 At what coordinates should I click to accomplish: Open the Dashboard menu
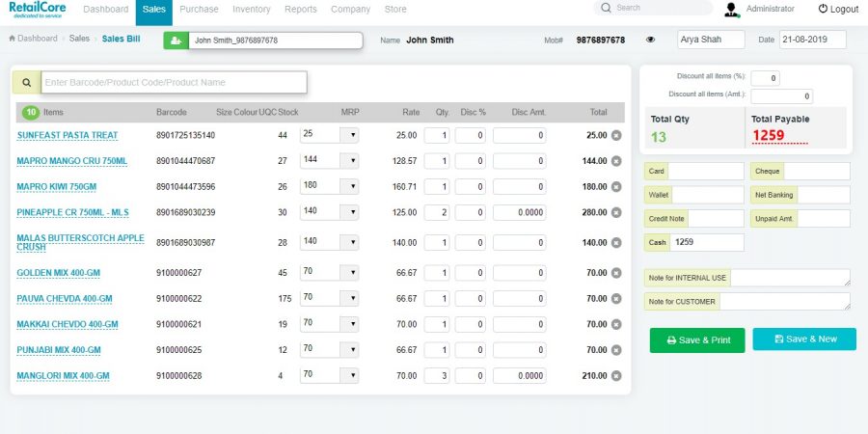(x=106, y=10)
